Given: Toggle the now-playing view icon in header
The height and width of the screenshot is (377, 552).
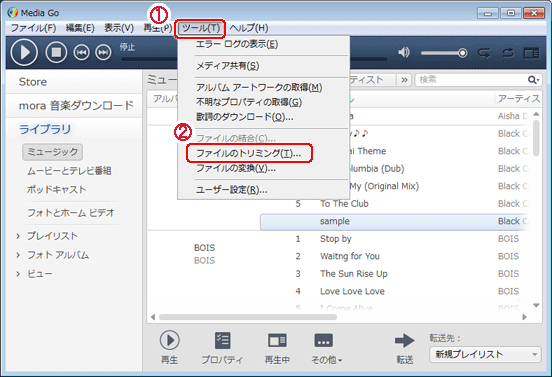Looking at the screenshot, I should point(531,53).
